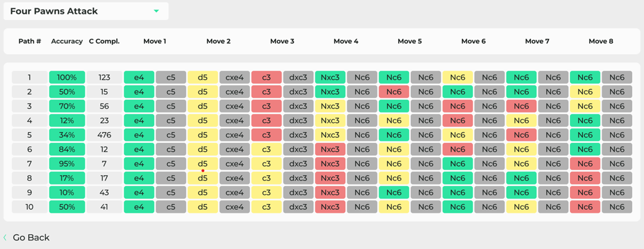
Task: Open the Four Pawns Attack dropdown
Action: (86, 11)
